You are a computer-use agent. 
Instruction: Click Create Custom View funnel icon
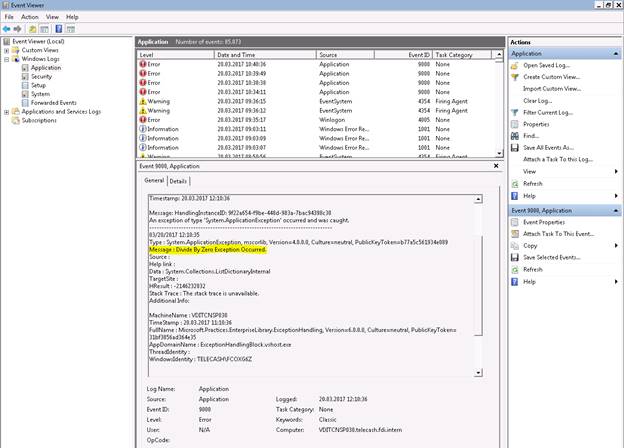[515, 77]
